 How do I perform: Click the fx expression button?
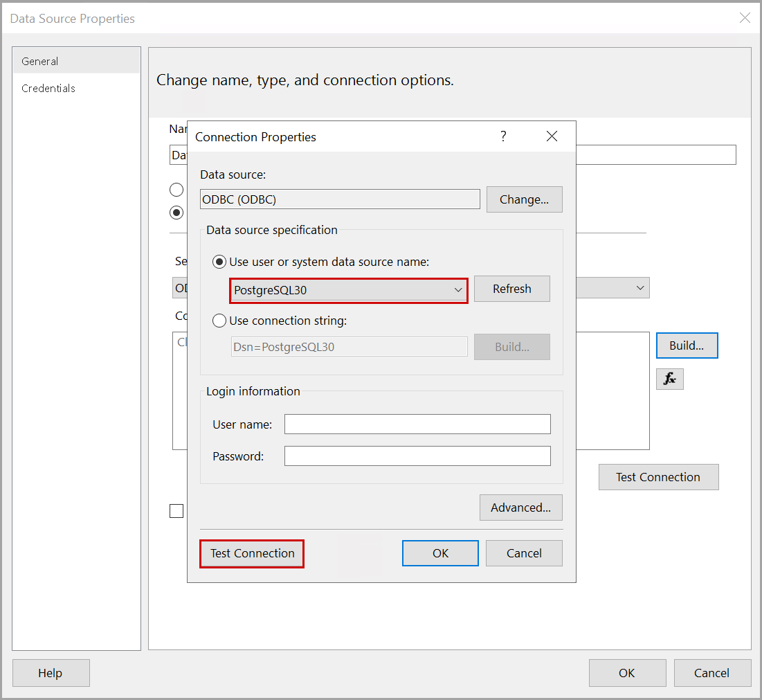(x=669, y=379)
